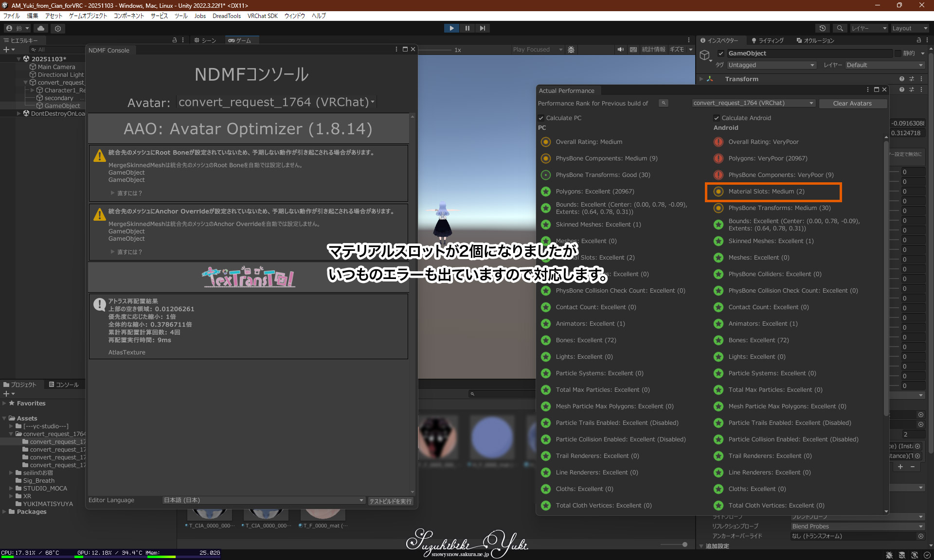Screen dimensions: 934x560
Task: Adjust the project icon size slider
Action: click(x=684, y=544)
